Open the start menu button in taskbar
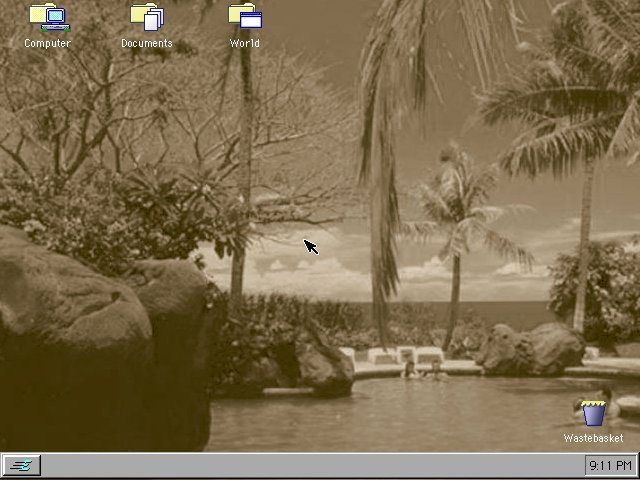This screenshot has height=480, width=640. pyautogui.click(x=22, y=465)
